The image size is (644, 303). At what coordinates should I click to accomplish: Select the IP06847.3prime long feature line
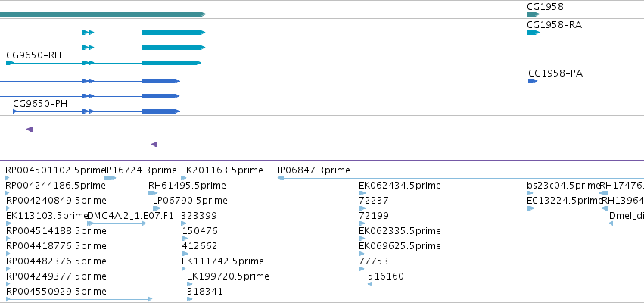461,178
